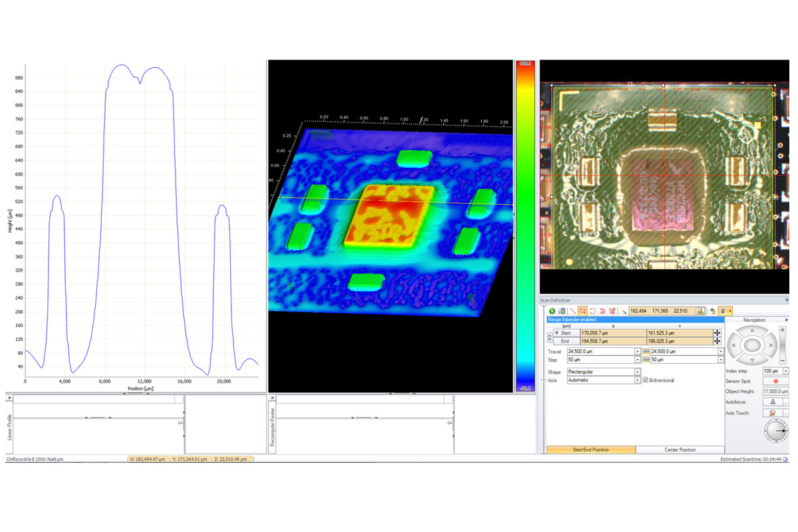Select the circular scan tool
The width and height of the screenshot is (798, 532).
(x=593, y=311)
